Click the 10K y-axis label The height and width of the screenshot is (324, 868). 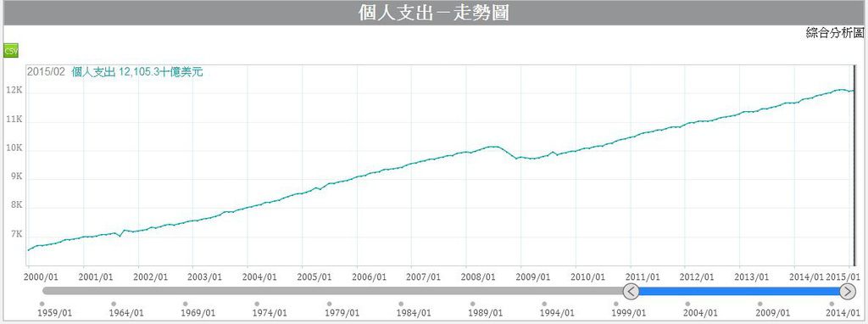[x=14, y=148]
